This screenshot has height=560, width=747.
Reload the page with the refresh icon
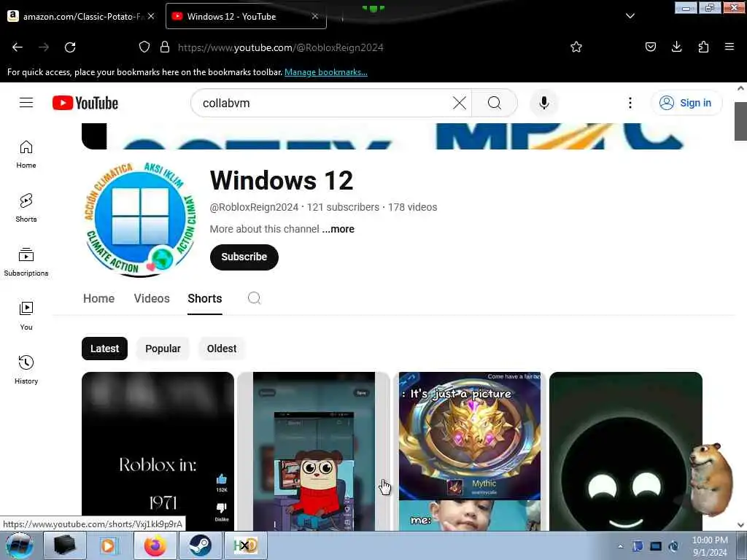[x=70, y=47]
